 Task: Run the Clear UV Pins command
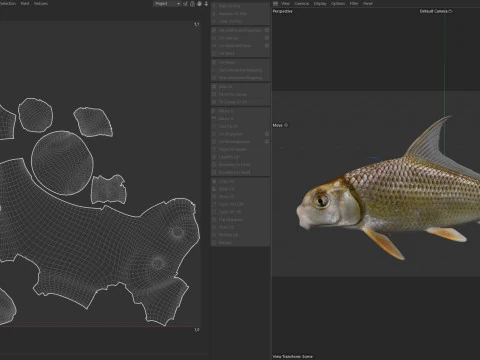point(240,21)
